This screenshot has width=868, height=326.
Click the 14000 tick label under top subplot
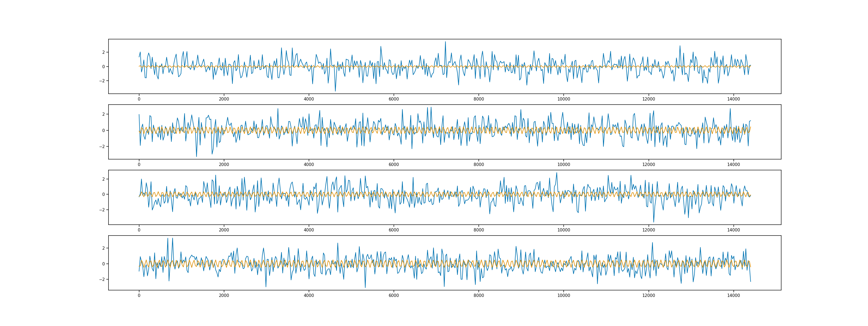(x=733, y=99)
